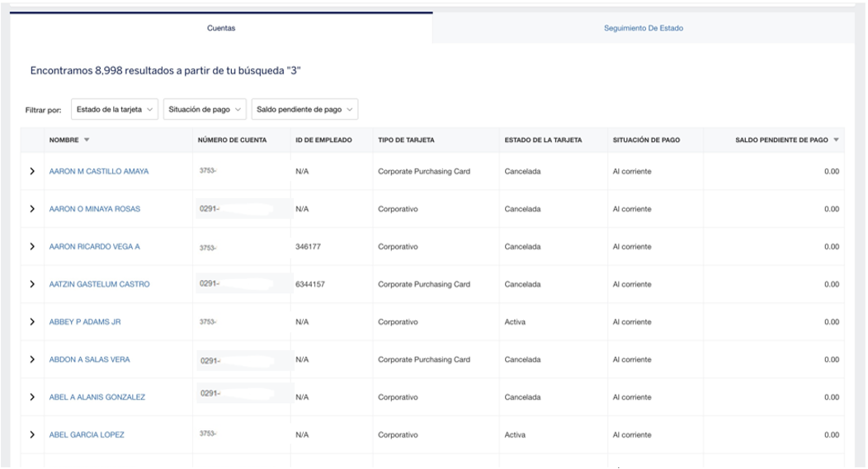Open AARON M CASTILLO AMAYA account link

click(x=99, y=172)
